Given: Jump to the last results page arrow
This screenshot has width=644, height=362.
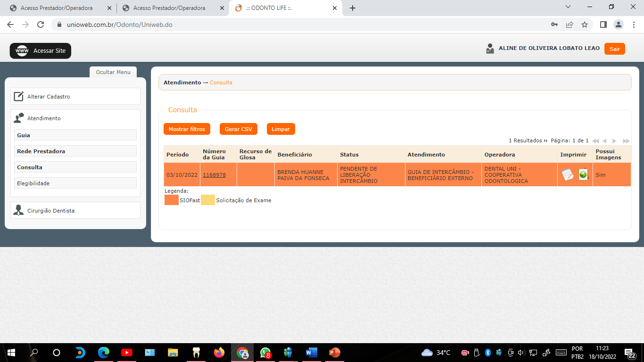Looking at the screenshot, I should point(626,141).
